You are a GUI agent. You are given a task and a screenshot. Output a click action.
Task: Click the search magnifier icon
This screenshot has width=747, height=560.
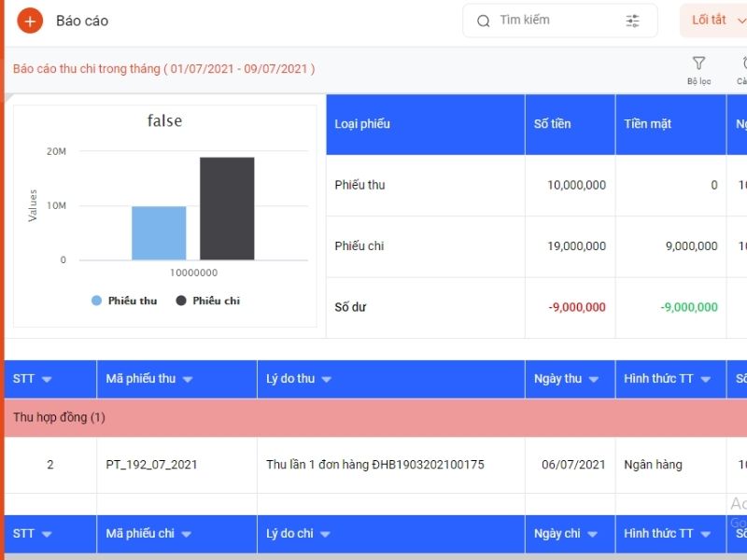point(484,21)
